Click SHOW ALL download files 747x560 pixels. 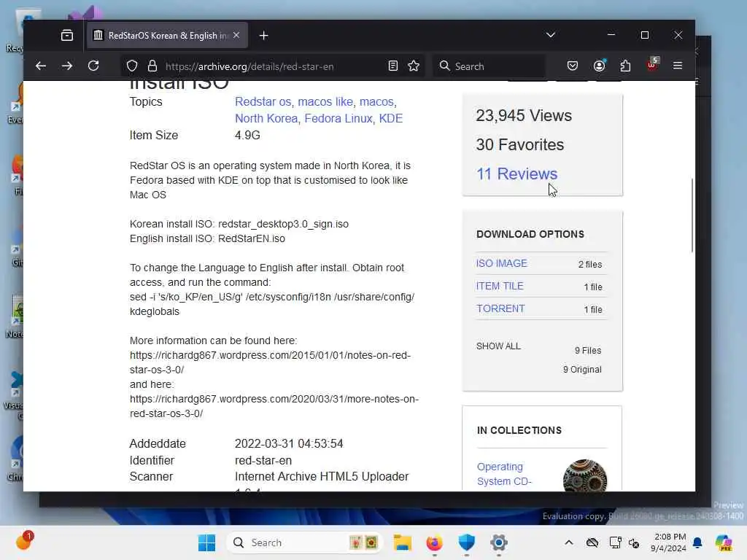498,346
